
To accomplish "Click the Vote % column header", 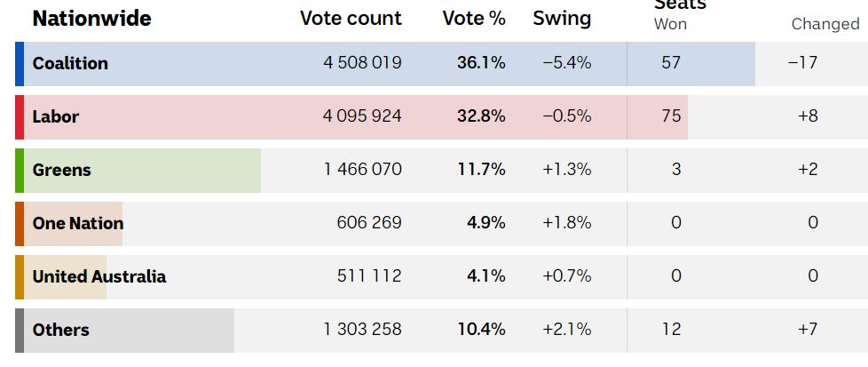I will [474, 18].
